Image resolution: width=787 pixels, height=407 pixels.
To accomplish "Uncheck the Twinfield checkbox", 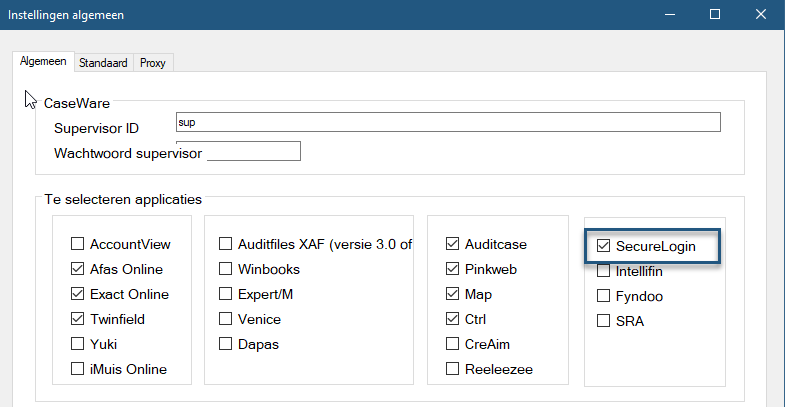I will (77, 319).
